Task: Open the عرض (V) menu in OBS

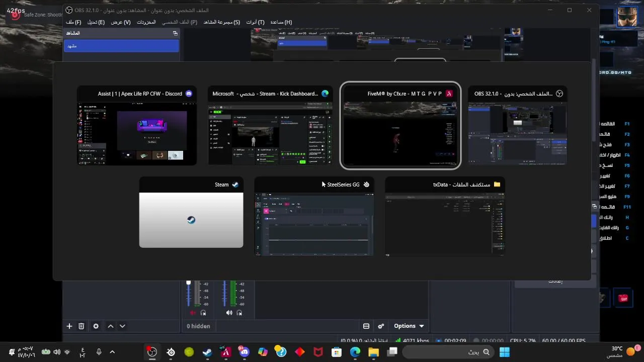Action: [x=121, y=22]
